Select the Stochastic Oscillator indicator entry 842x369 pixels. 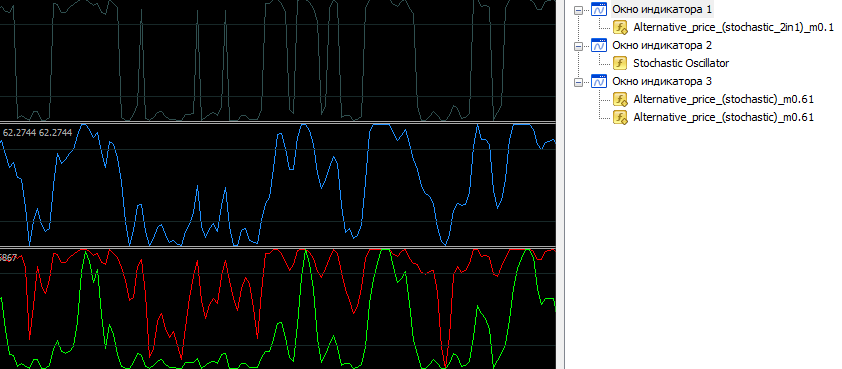681,63
